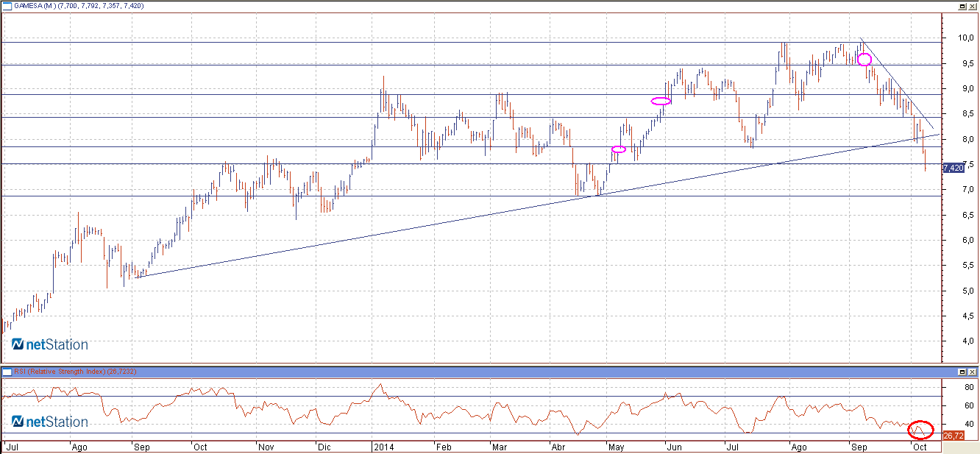Click the Feb month label
This screenshot has width=980, height=454.
coord(443,447)
